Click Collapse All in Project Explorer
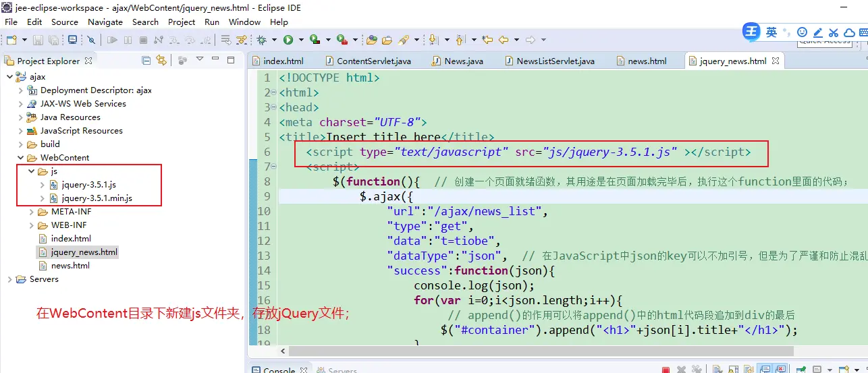868x373 pixels. click(146, 61)
